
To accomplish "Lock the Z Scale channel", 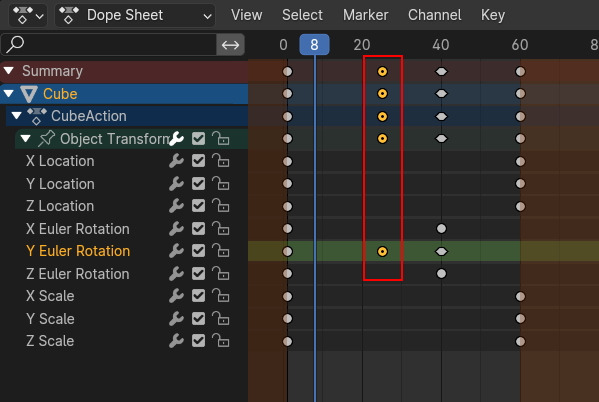I will 220,340.
